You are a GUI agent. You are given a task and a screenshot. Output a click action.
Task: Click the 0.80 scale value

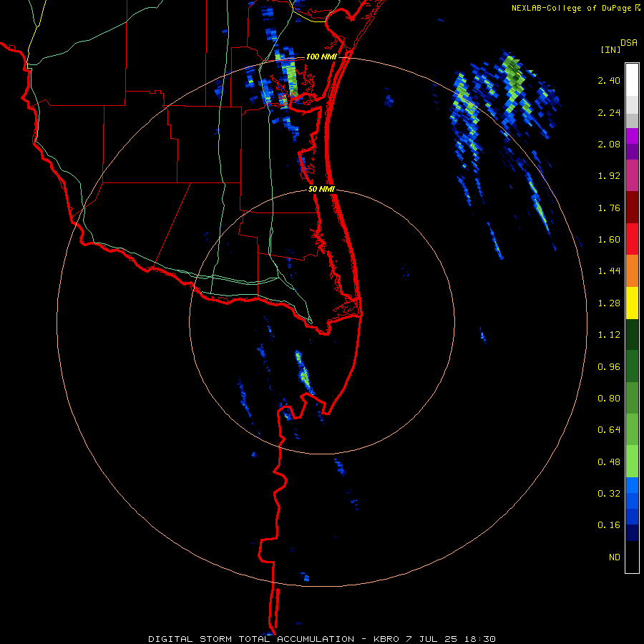click(609, 399)
